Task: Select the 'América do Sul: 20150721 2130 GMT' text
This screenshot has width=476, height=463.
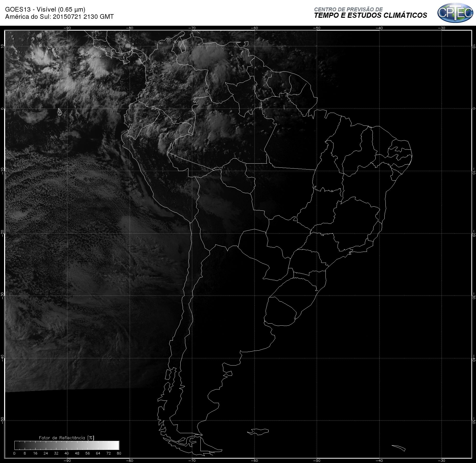Action: [59, 17]
